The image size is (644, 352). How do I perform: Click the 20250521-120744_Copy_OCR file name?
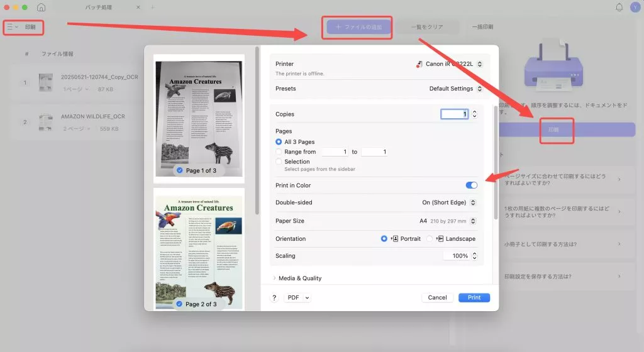[x=99, y=77]
